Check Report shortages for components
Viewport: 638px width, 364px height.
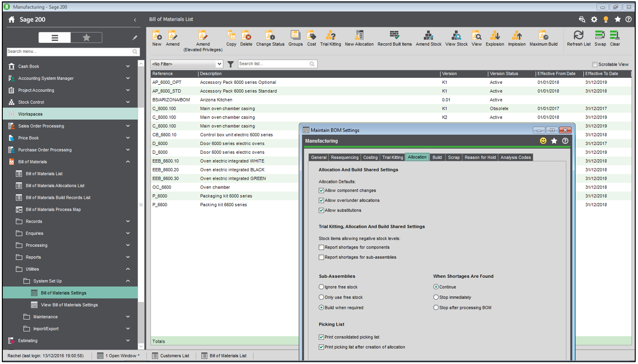click(x=321, y=247)
